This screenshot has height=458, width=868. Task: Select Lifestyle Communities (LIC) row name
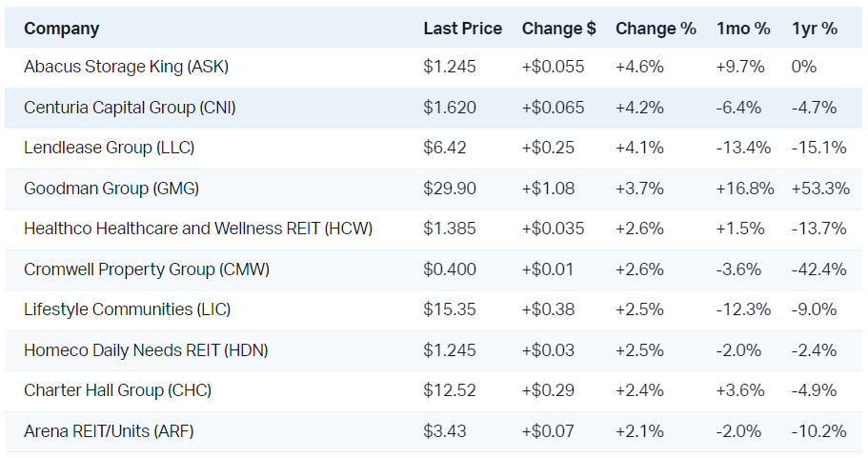pyautogui.click(x=127, y=309)
